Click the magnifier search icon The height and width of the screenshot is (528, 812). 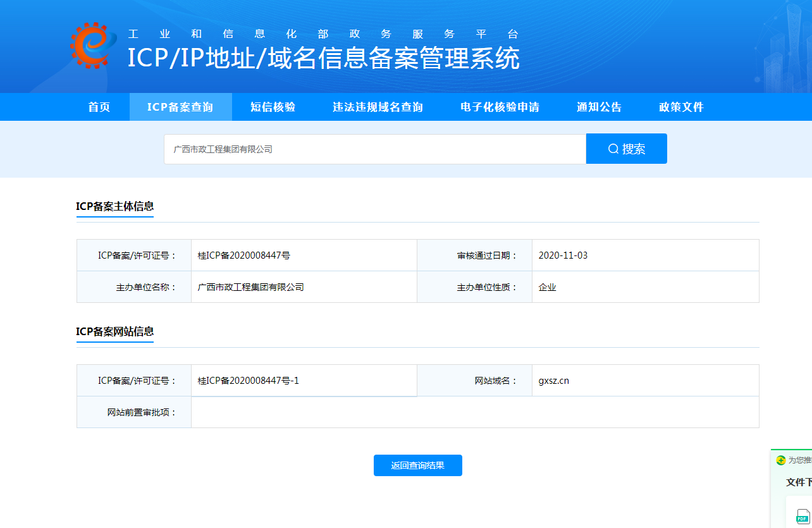[x=612, y=148]
